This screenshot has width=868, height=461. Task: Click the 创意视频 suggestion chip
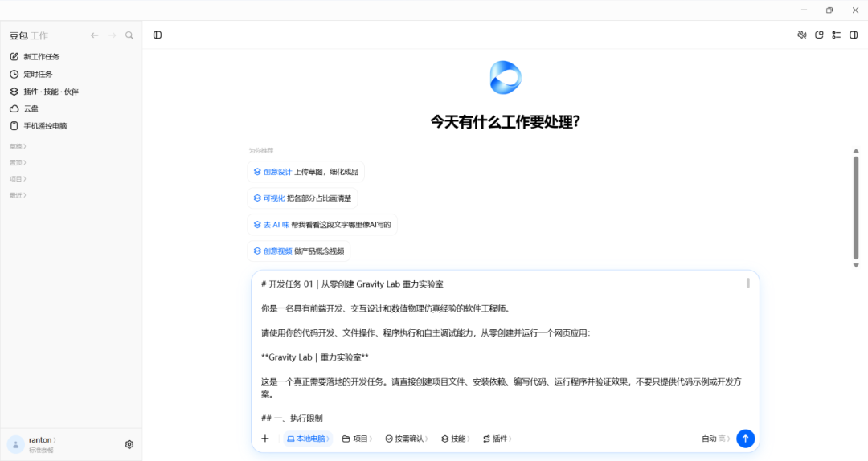[x=299, y=251]
